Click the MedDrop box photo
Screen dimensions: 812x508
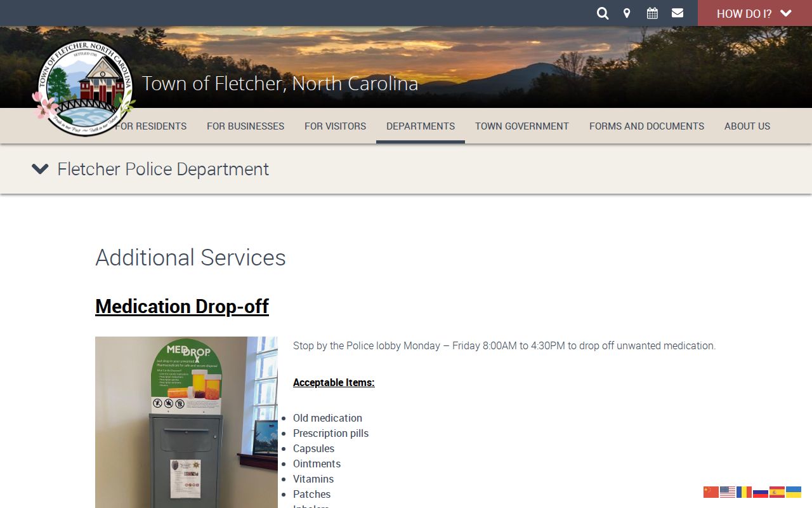(x=187, y=422)
